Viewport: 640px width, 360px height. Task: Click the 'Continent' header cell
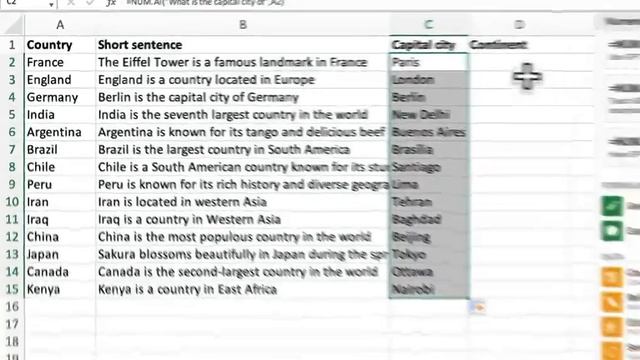pos(519,44)
